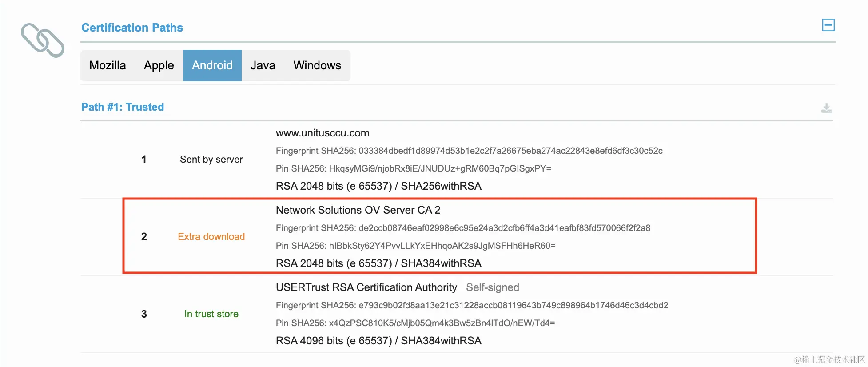Open the Windows tab
This screenshot has width=868, height=367.
317,65
